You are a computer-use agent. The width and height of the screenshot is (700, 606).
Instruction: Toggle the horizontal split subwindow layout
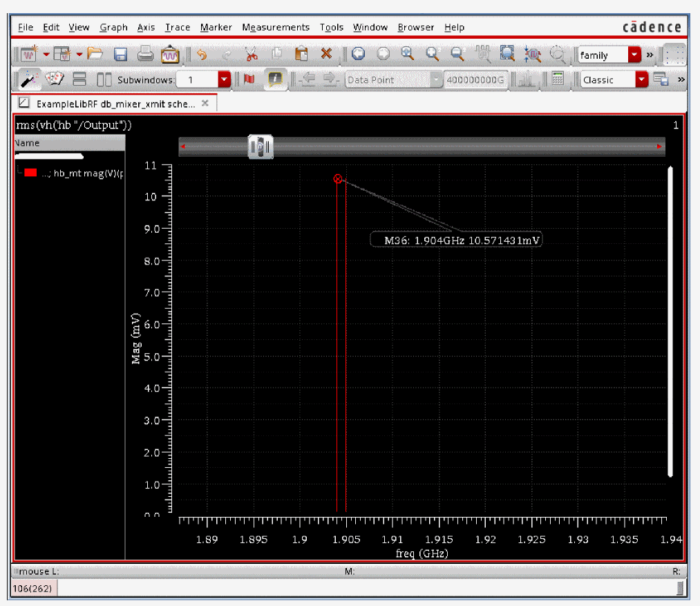pyautogui.click(x=79, y=79)
